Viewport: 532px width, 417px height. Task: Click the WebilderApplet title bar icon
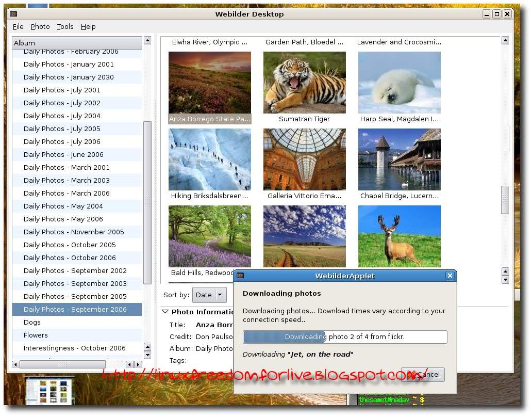coord(240,276)
